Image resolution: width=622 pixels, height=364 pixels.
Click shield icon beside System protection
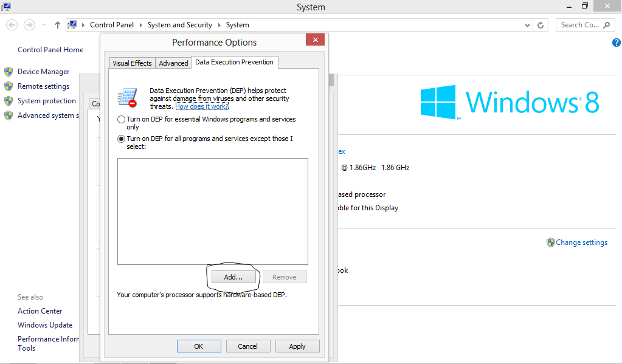[x=9, y=101]
